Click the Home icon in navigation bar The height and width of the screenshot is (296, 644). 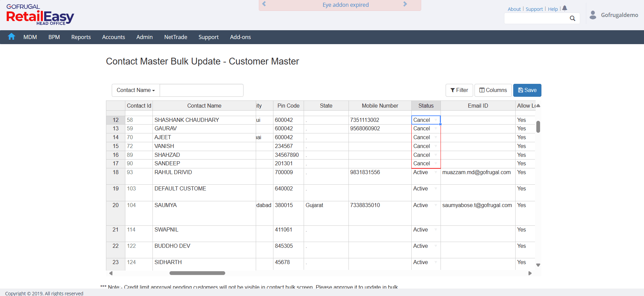click(11, 37)
